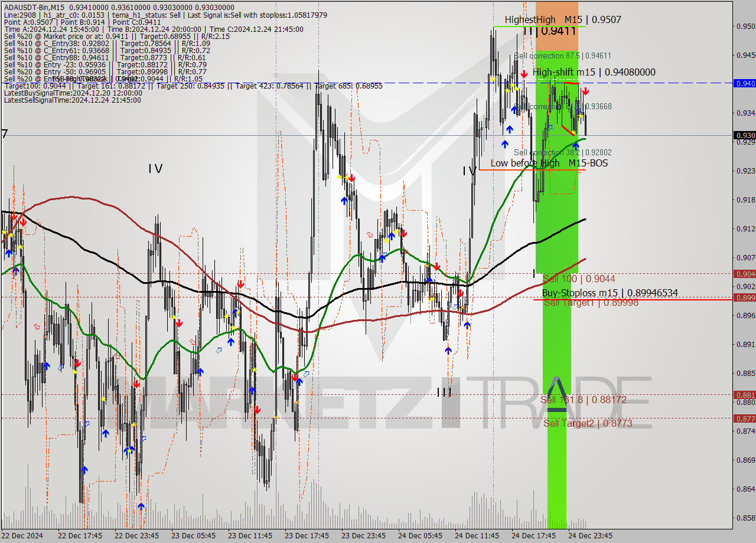The height and width of the screenshot is (543, 756).
Task: Click the 23 Dec 17:45 time label
Action: click(x=307, y=536)
